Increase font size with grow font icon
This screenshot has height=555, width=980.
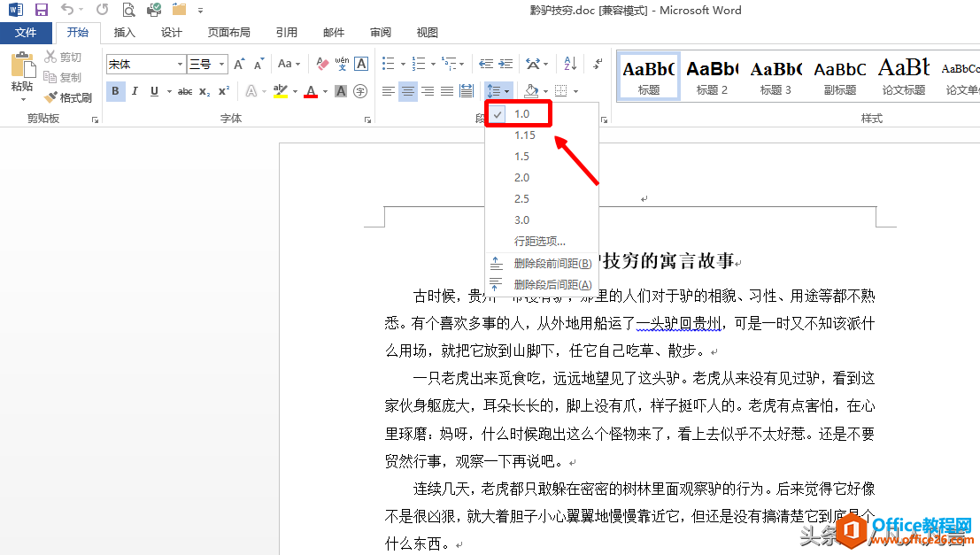tap(239, 64)
